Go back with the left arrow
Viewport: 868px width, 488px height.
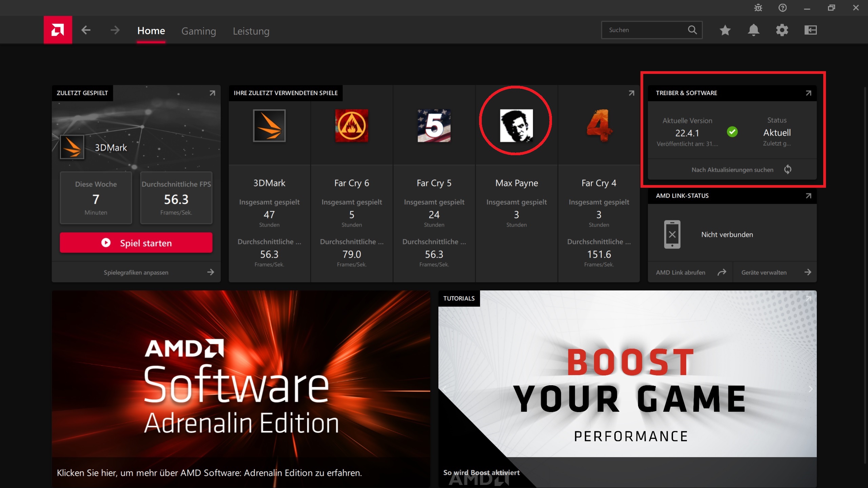tap(86, 30)
